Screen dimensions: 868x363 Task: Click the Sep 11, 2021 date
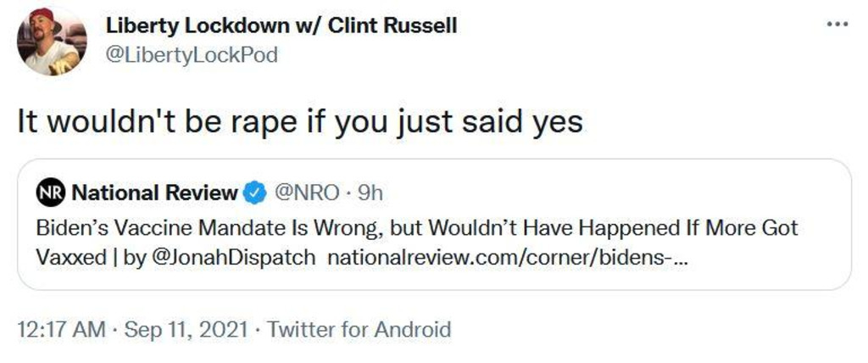click(187, 330)
